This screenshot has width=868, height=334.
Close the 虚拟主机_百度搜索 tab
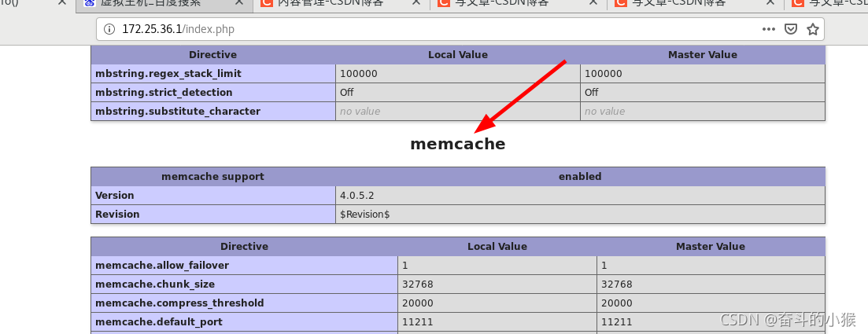238,3
